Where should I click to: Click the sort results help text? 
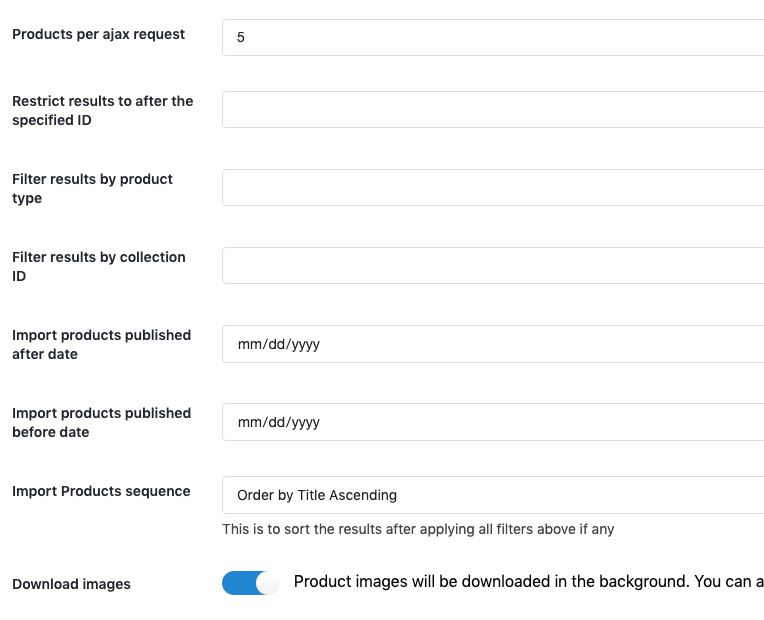coord(418,529)
